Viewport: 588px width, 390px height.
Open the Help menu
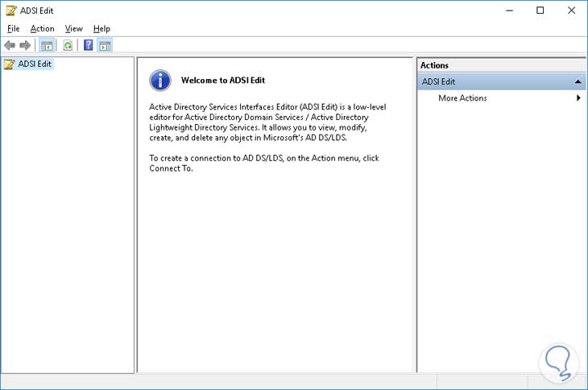pos(101,28)
